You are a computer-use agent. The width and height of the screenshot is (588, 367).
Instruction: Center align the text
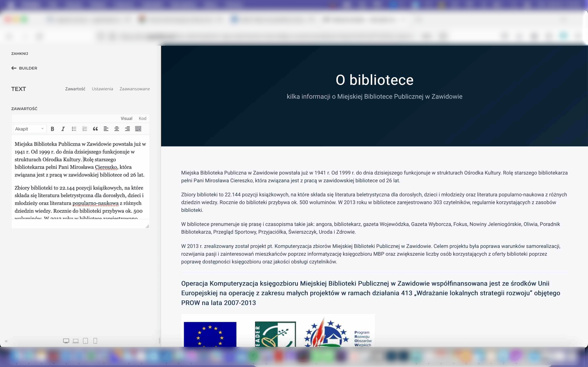pos(117,129)
